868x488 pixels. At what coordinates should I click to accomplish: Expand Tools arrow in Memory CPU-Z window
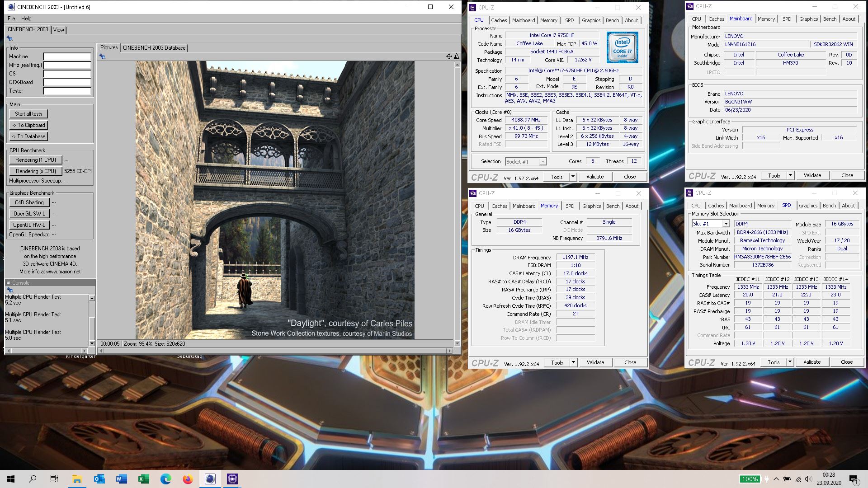pos(573,362)
